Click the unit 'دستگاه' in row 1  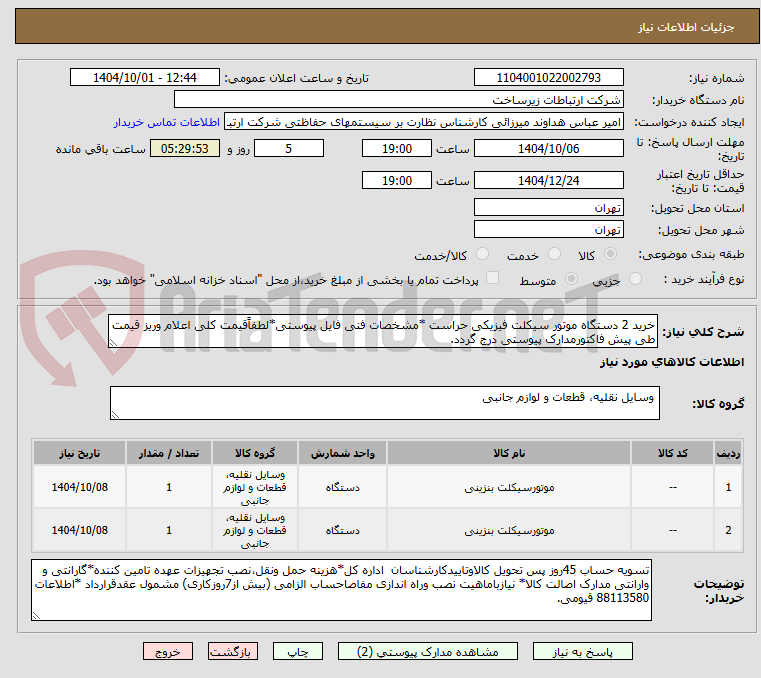click(343, 487)
